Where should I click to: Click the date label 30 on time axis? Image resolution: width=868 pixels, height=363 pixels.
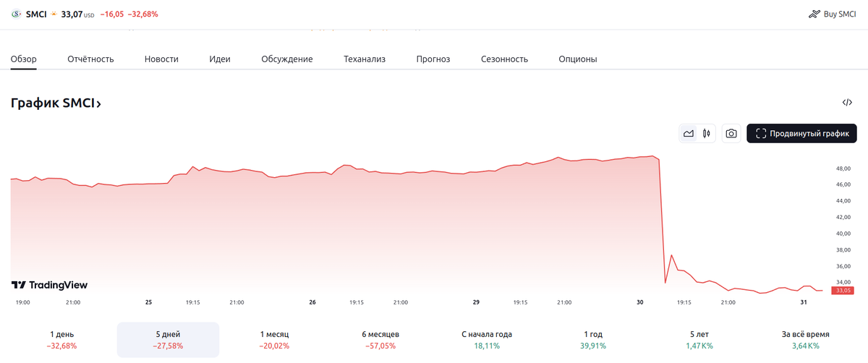[640, 302]
